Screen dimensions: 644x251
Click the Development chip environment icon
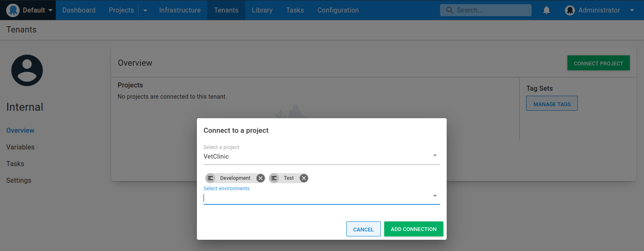(211, 178)
